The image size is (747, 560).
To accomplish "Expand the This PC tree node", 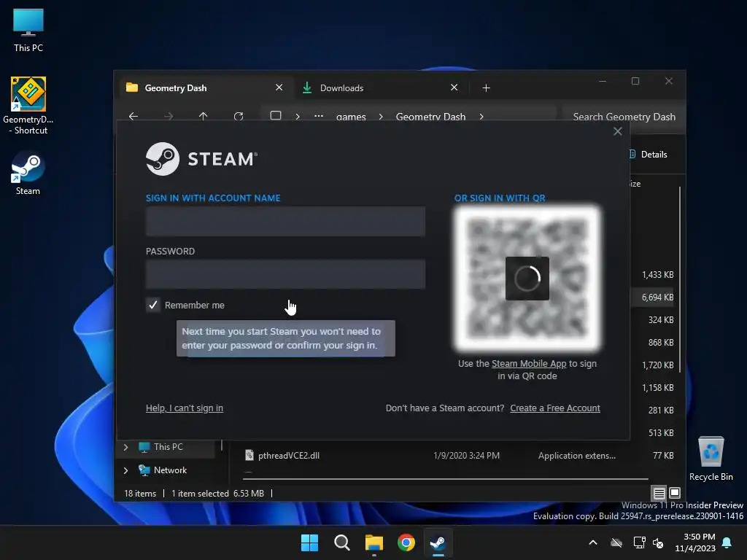I will [125, 447].
